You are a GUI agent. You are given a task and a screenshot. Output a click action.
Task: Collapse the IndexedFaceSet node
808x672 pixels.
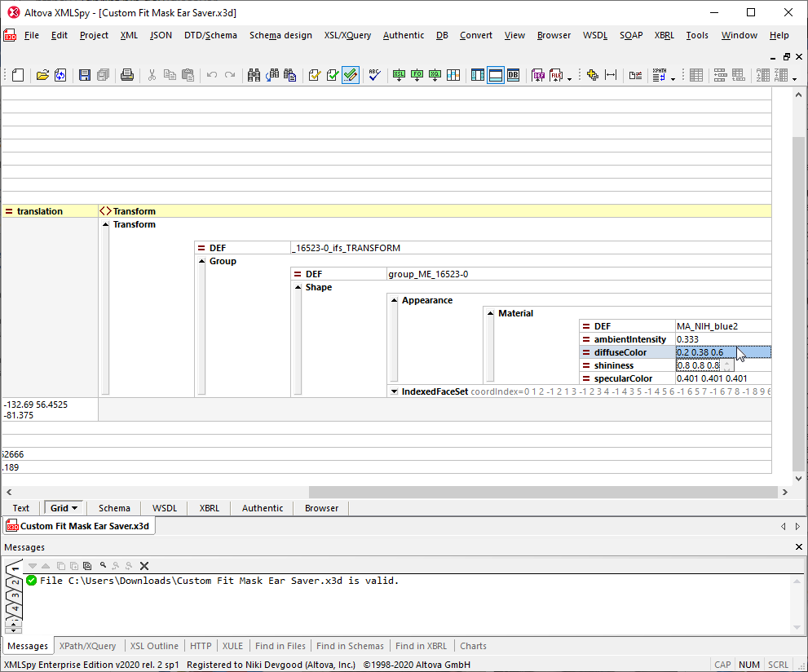click(393, 390)
